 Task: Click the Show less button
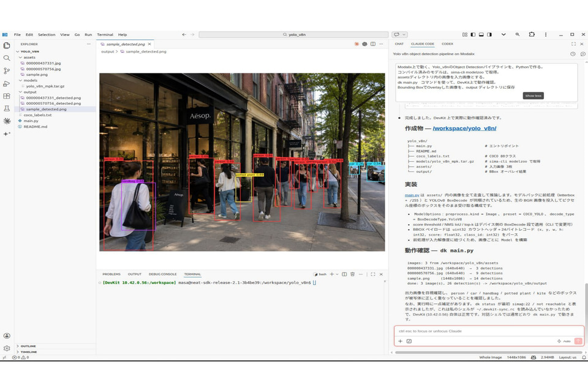(533, 96)
